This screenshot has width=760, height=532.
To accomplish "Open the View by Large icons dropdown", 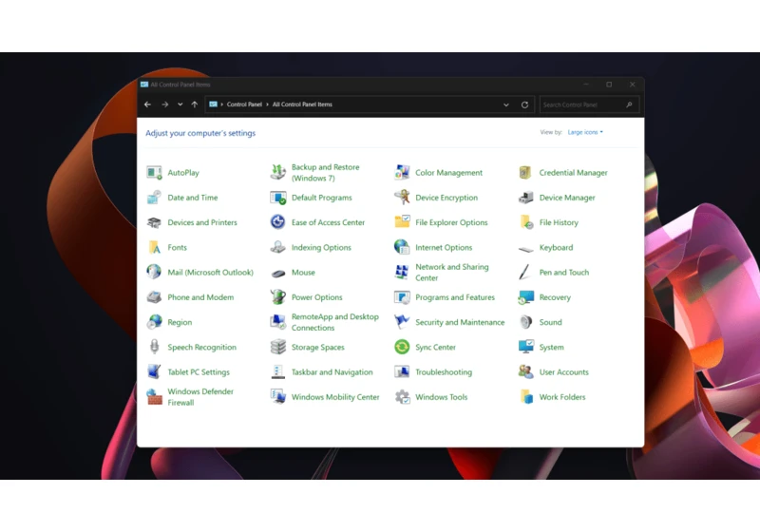I will point(585,132).
